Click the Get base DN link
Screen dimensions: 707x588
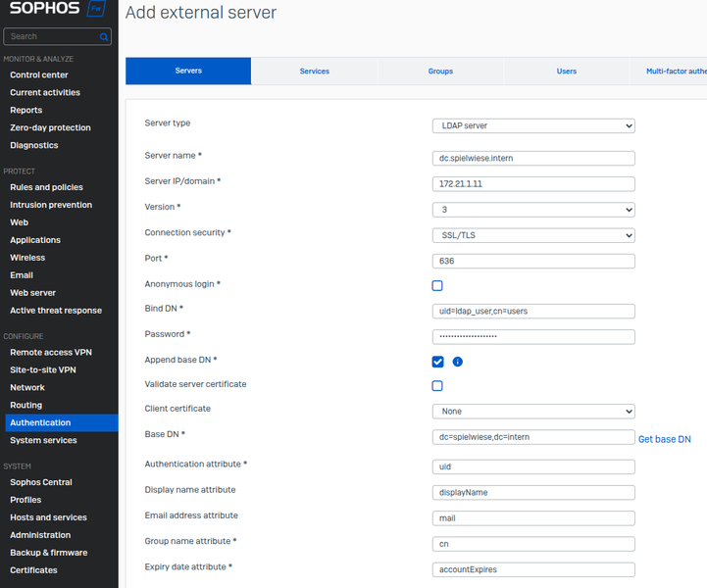point(664,439)
